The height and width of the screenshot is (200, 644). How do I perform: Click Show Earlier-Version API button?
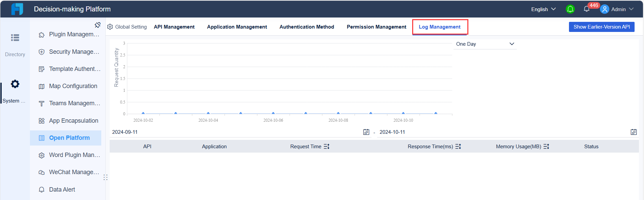point(602,27)
